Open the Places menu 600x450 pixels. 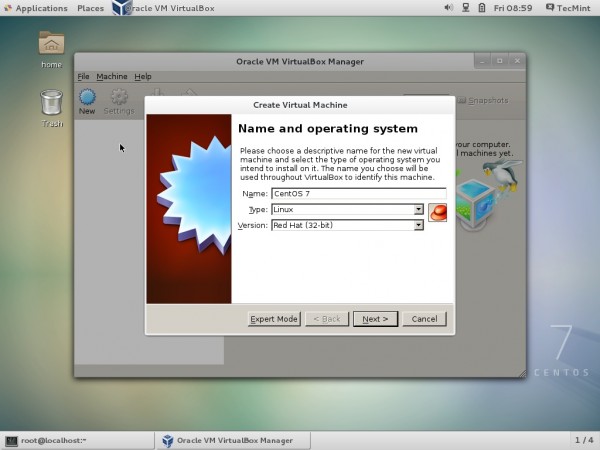tap(90, 8)
